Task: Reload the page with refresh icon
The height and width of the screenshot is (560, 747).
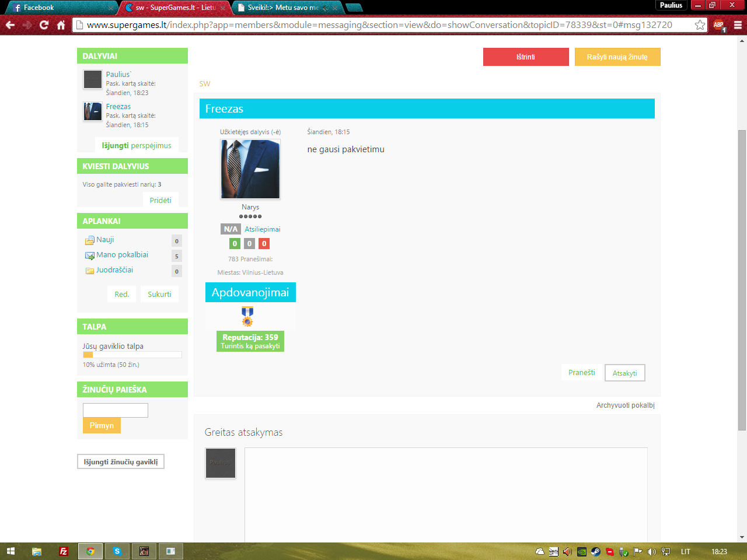Action: point(44,25)
